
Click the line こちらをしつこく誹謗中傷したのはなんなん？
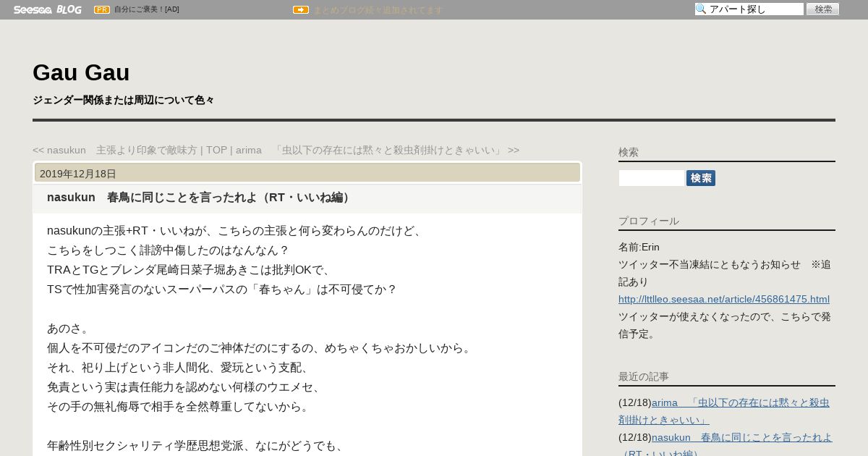point(168,250)
